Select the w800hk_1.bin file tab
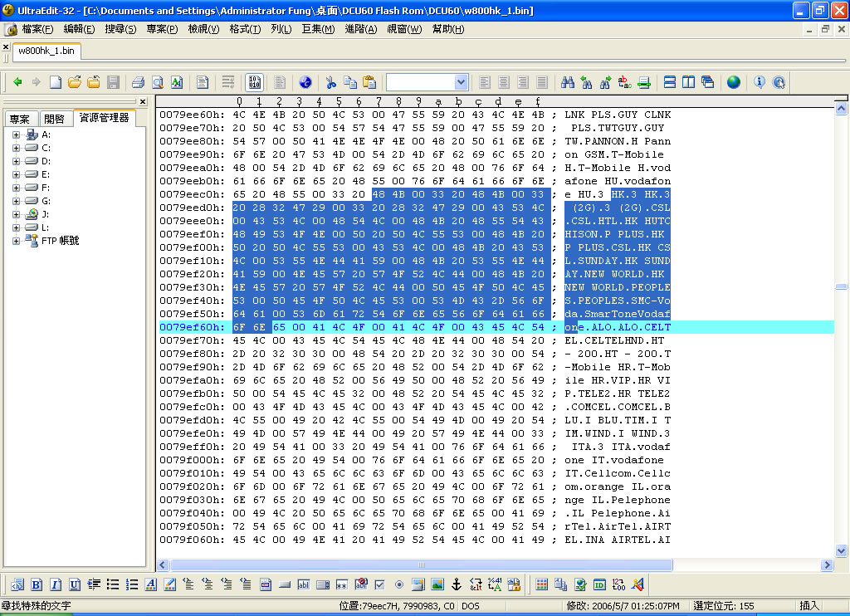The width and height of the screenshot is (850, 616). click(x=46, y=51)
